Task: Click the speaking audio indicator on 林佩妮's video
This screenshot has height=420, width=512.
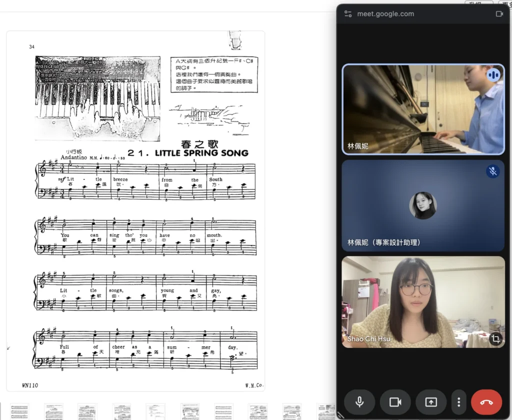Action: (x=493, y=75)
